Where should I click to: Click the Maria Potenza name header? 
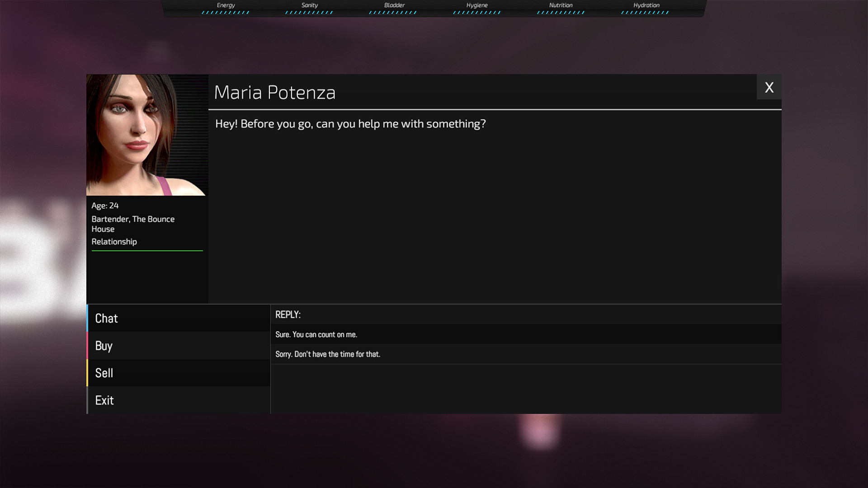point(274,92)
